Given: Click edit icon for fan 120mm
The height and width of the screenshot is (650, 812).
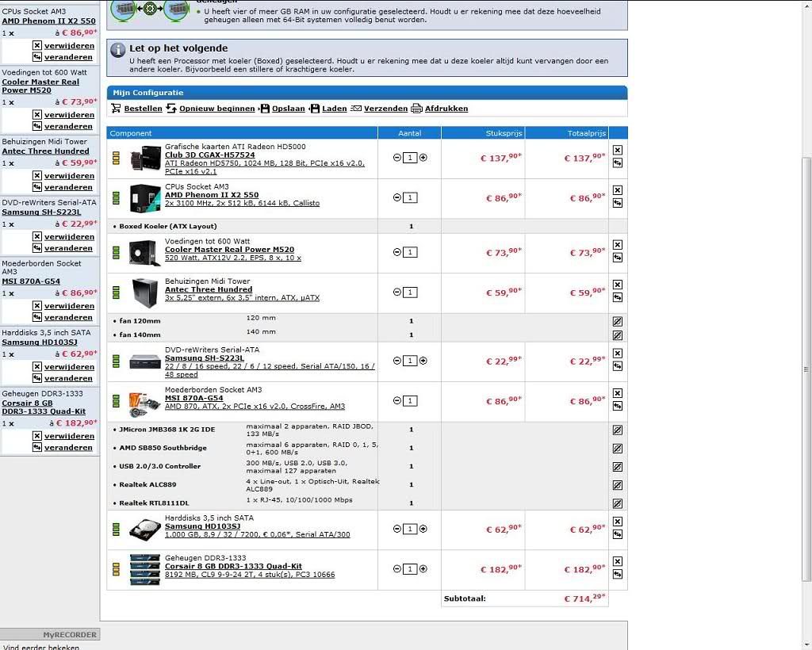Looking at the screenshot, I should pyautogui.click(x=618, y=322).
